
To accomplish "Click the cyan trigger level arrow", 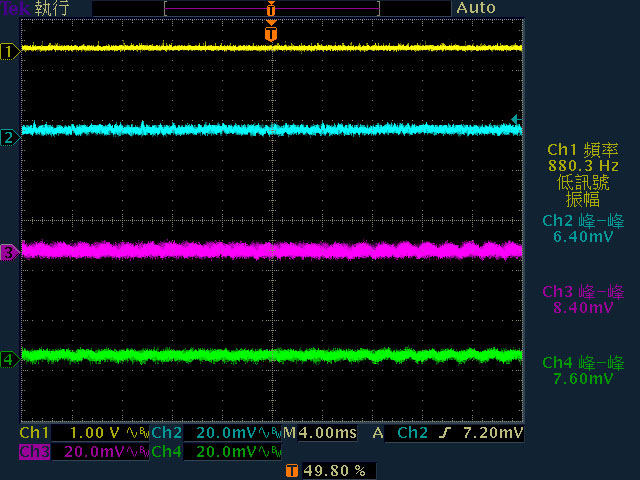I will point(516,119).
